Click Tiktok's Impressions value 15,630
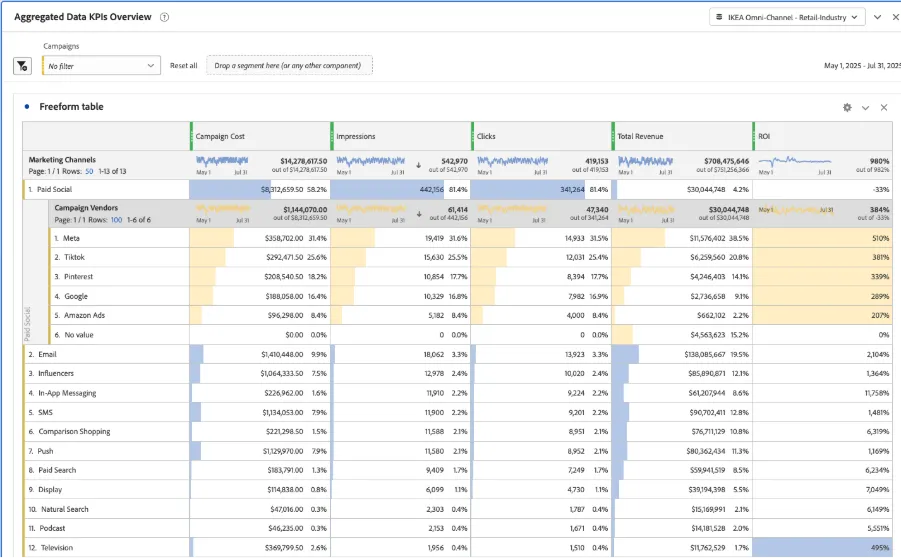 (x=434, y=257)
